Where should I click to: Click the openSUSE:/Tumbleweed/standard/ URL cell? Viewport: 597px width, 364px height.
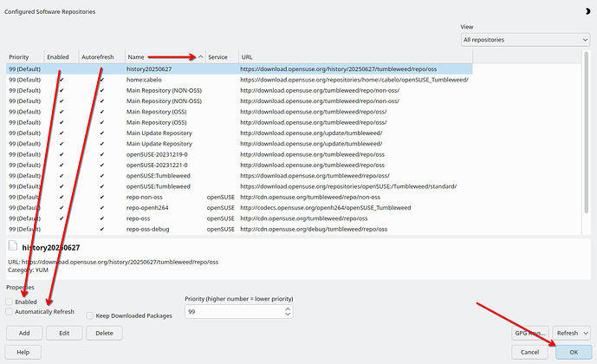tap(348, 186)
